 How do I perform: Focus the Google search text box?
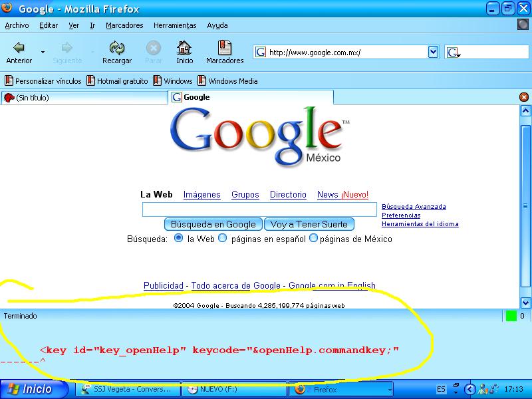259,209
